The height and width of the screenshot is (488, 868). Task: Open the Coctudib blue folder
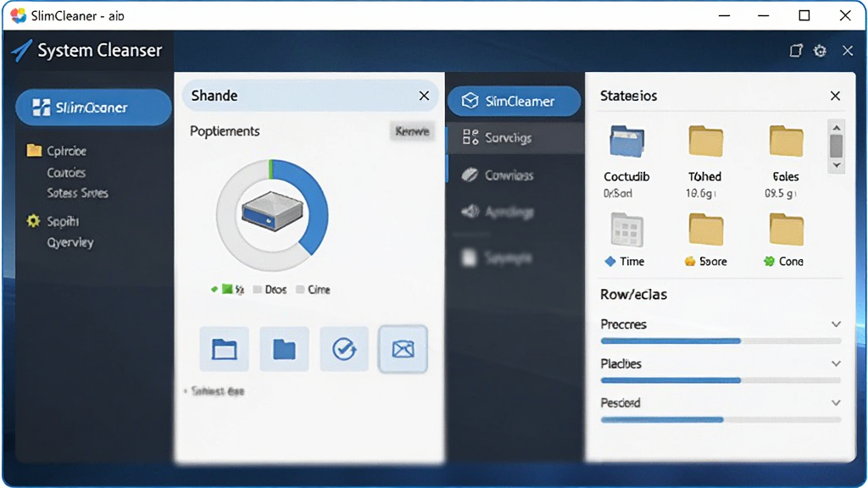(x=626, y=141)
